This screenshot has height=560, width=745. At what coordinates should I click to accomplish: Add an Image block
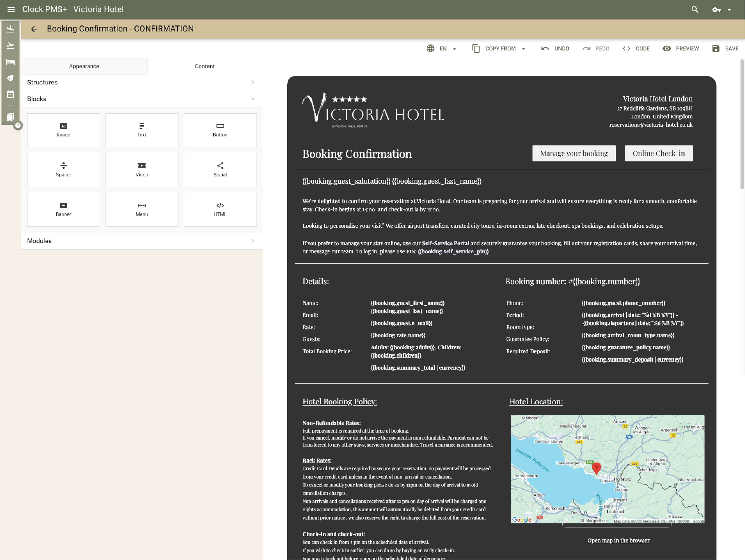(x=63, y=130)
